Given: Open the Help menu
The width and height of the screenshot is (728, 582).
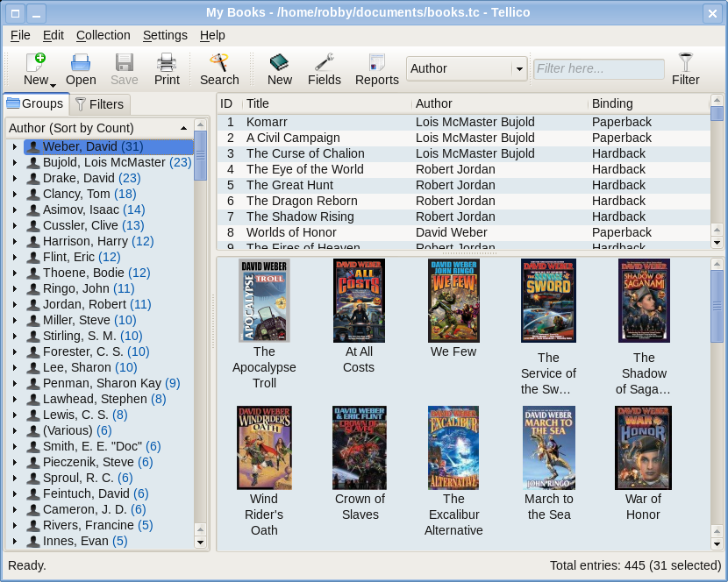Looking at the screenshot, I should pos(212,35).
